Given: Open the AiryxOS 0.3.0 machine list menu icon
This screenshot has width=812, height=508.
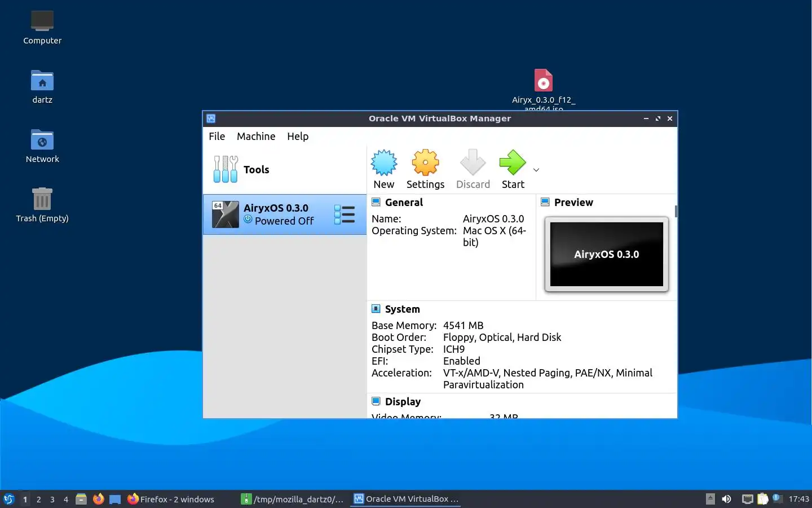Looking at the screenshot, I should click(345, 214).
